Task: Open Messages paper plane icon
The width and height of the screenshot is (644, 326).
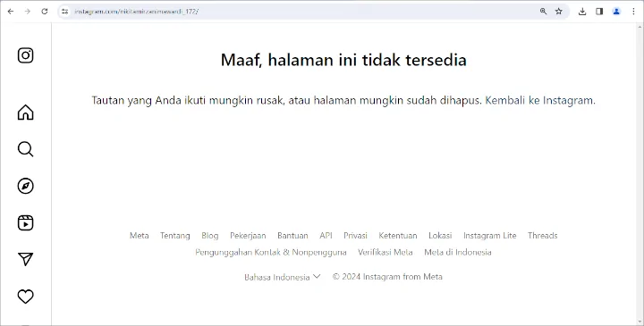Action: [x=25, y=259]
